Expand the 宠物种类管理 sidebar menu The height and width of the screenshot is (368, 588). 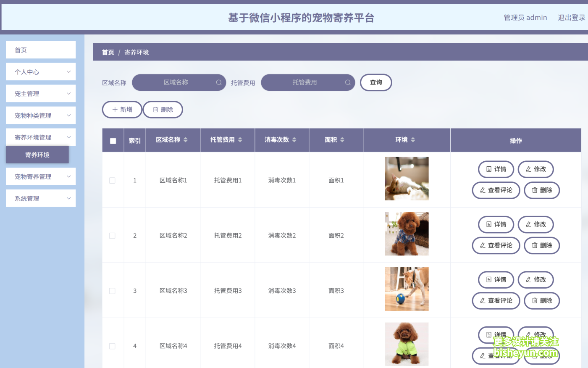coord(40,115)
